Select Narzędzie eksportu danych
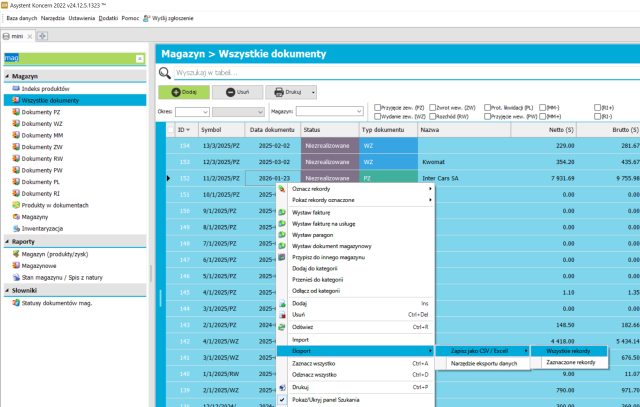 (x=482, y=363)
